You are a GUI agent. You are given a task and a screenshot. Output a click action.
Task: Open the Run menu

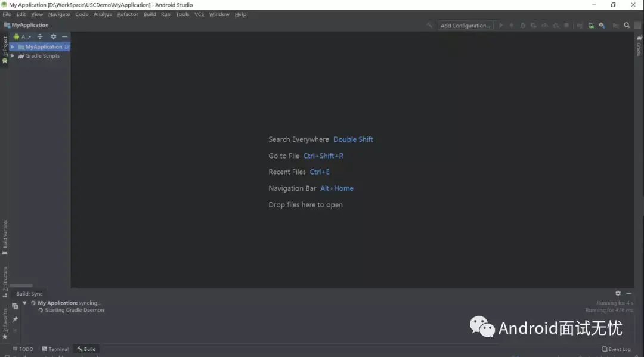166,14
